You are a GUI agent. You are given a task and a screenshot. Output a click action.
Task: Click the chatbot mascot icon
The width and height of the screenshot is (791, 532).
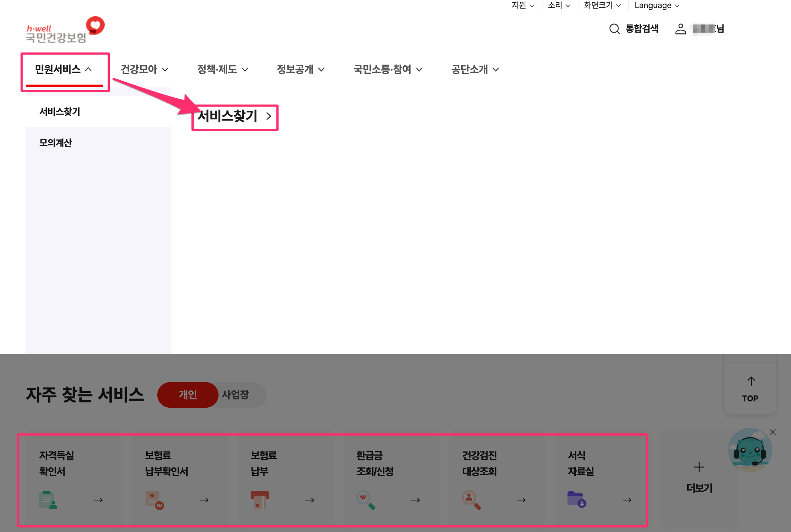(750, 450)
